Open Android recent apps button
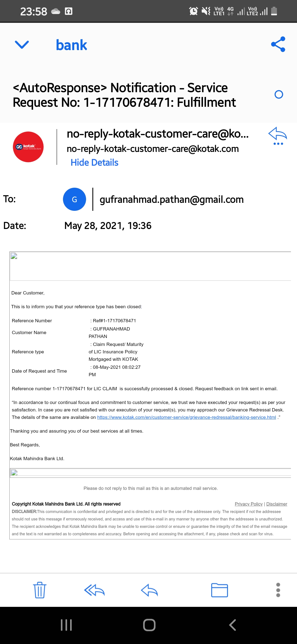 click(x=66, y=625)
